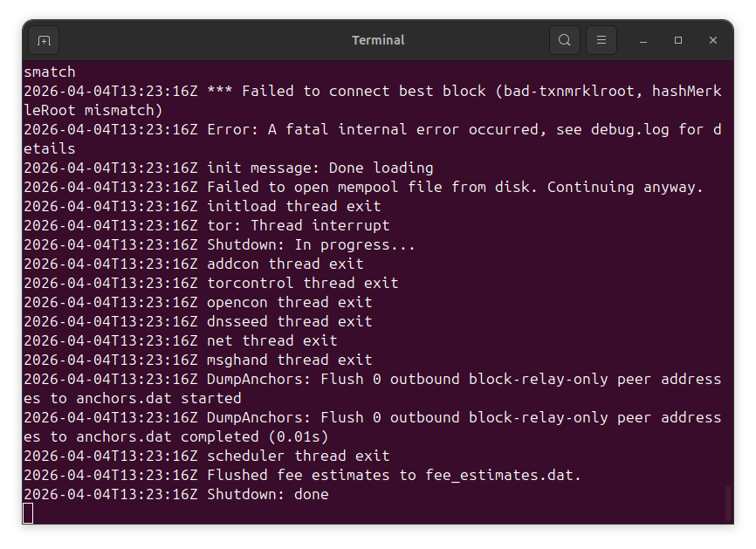Open the hamburger main menu
The width and height of the screenshot is (756, 549).
pyautogui.click(x=601, y=40)
